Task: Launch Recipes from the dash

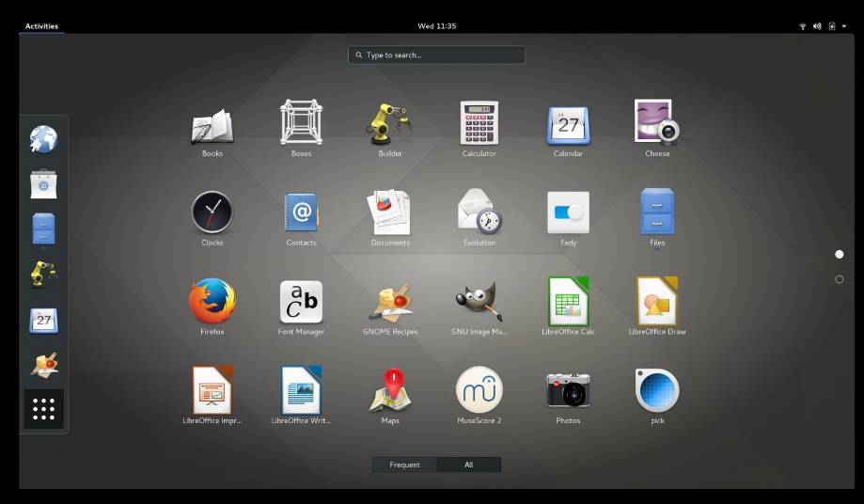Action: coord(43,365)
